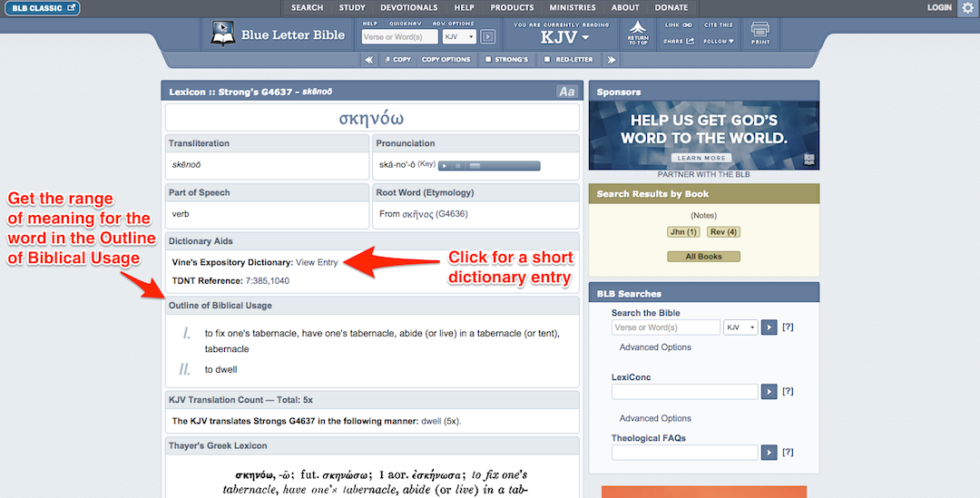Click the Login link
Viewport: 980px width, 498px height.
939,7
